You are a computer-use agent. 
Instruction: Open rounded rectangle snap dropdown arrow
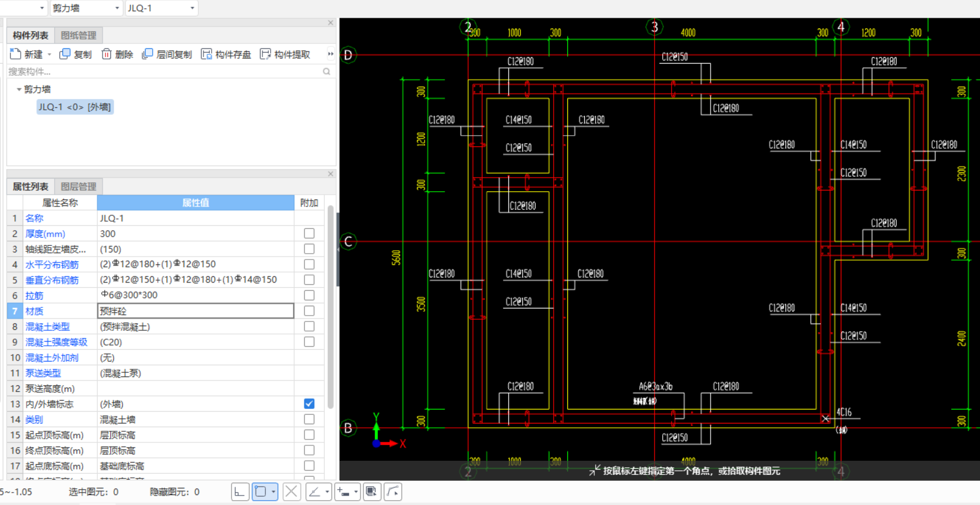274,491
